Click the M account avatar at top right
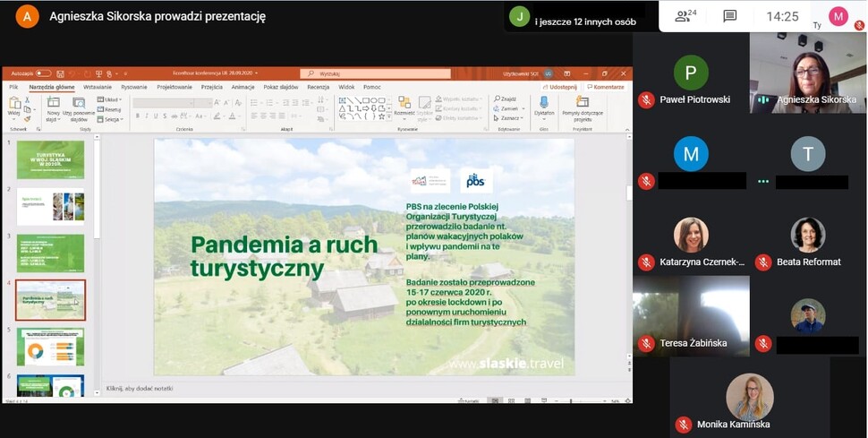 pos(838,16)
